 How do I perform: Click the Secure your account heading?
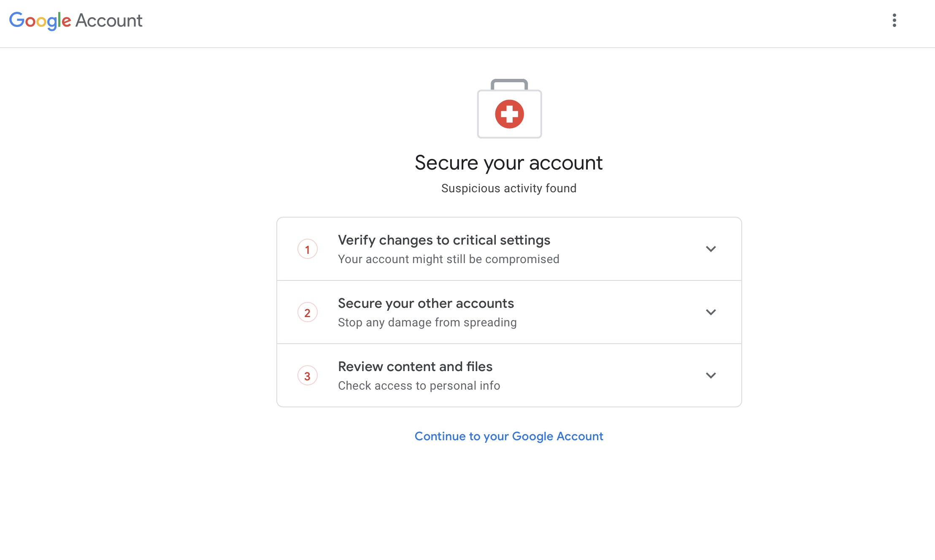pyautogui.click(x=509, y=163)
